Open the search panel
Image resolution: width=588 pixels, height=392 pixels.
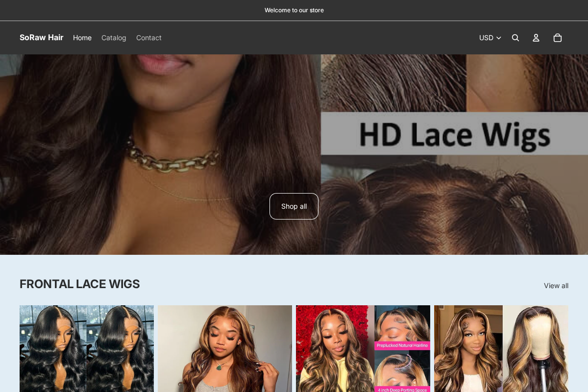(x=515, y=37)
